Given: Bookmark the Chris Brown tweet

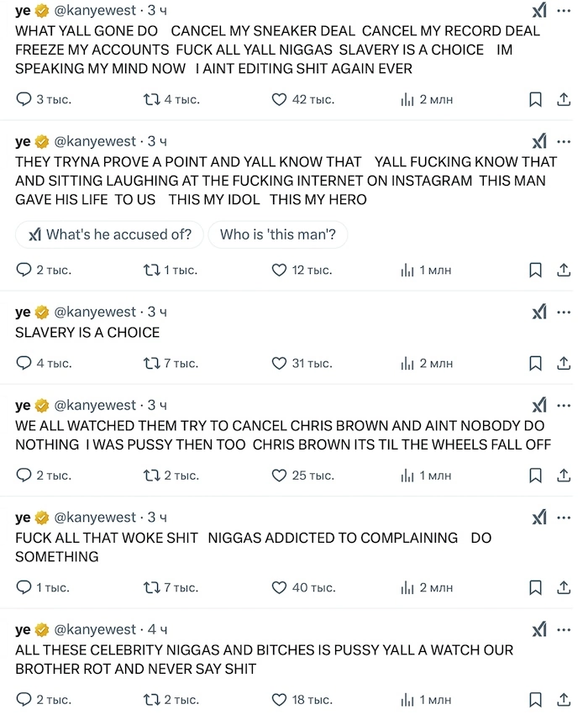Looking at the screenshot, I should click(535, 476).
